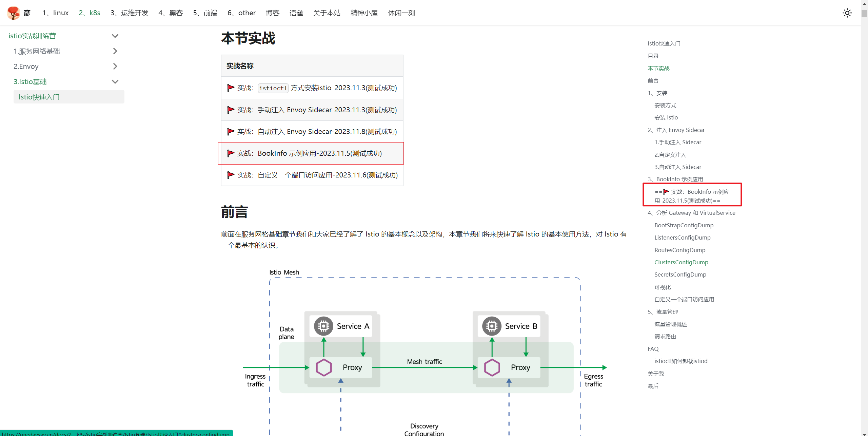868x436 pixels.
Task: Click table cell 自动注入 Envoy Sidecar-2023.11.8
Action: click(312, 132)
